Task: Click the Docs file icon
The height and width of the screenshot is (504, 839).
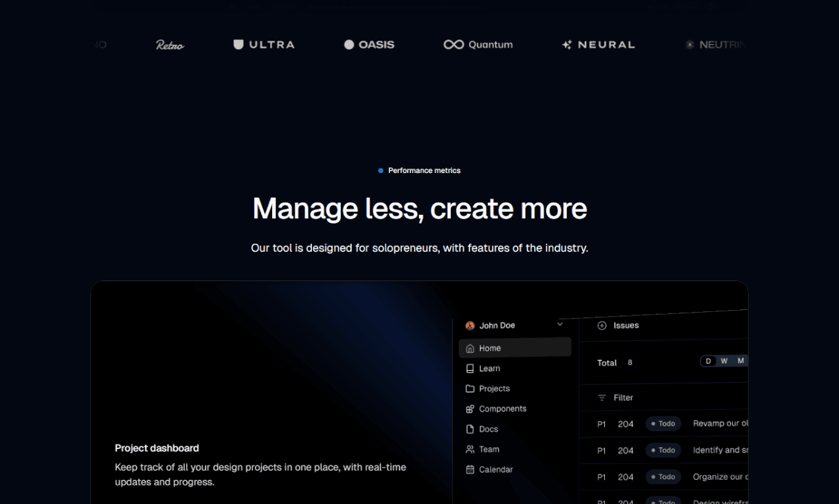Action: [470, 429]
